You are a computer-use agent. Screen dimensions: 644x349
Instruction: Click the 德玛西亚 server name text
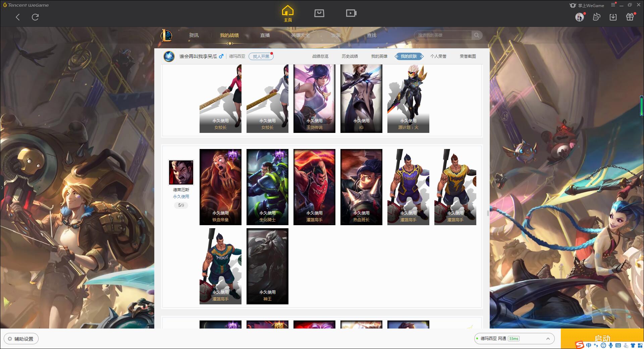tap(237, 56)
